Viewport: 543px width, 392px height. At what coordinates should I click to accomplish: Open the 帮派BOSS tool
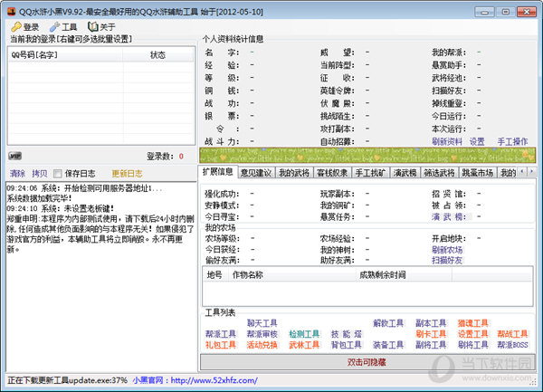pos(512,345)
